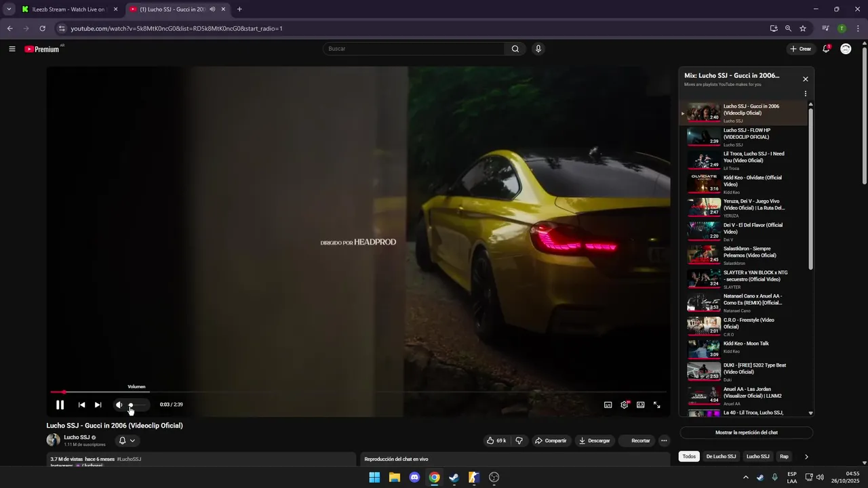The image size is (868, 488).
Task: Open more actions menu beside Recortar
Action: [x=664, y=441]
